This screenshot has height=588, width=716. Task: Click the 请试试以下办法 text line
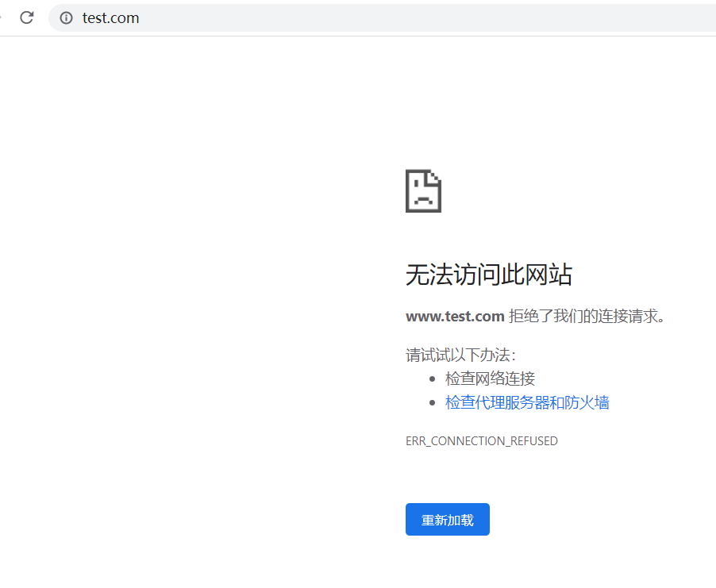[460, 355]
